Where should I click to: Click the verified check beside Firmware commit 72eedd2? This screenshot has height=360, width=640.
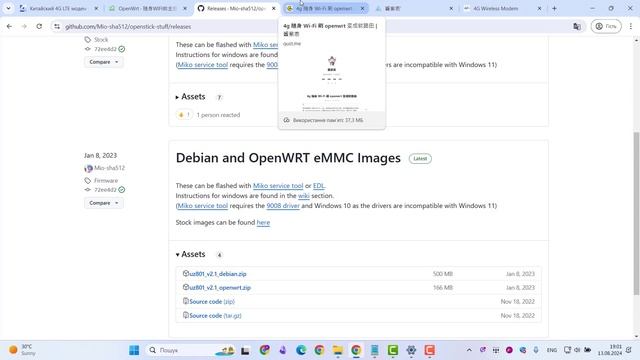click(x=122, y=190)
